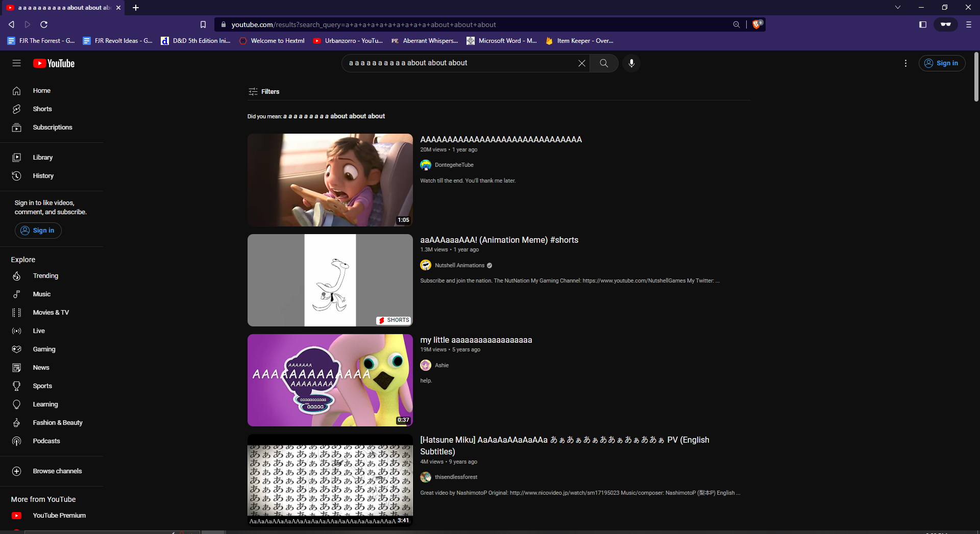Open the Brave browser menu
The height and width of the screenshot is (534, 980).
pos(968,24)
